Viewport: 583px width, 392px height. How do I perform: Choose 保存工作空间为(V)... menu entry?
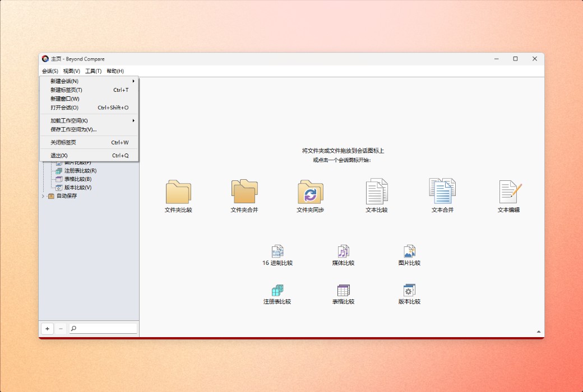[x=89, y=130]
